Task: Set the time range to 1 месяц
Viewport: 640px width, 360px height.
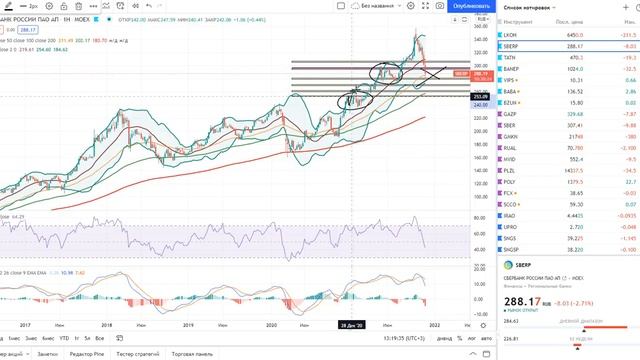Action: [x=14, y=338]
